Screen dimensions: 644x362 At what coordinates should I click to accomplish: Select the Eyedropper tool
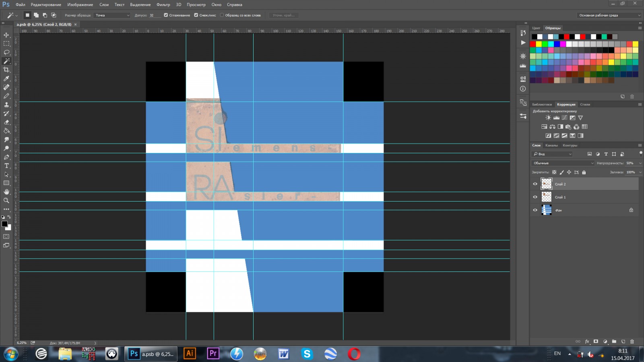point(6,79)
